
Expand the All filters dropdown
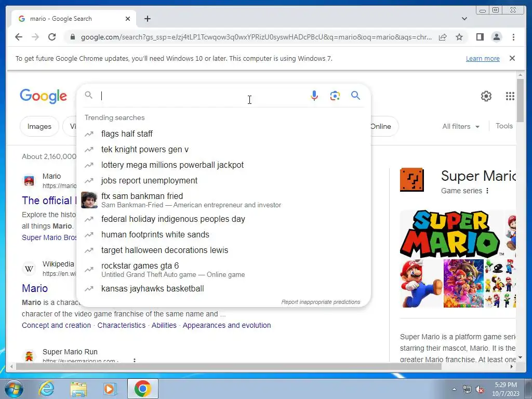coord(460,126)
